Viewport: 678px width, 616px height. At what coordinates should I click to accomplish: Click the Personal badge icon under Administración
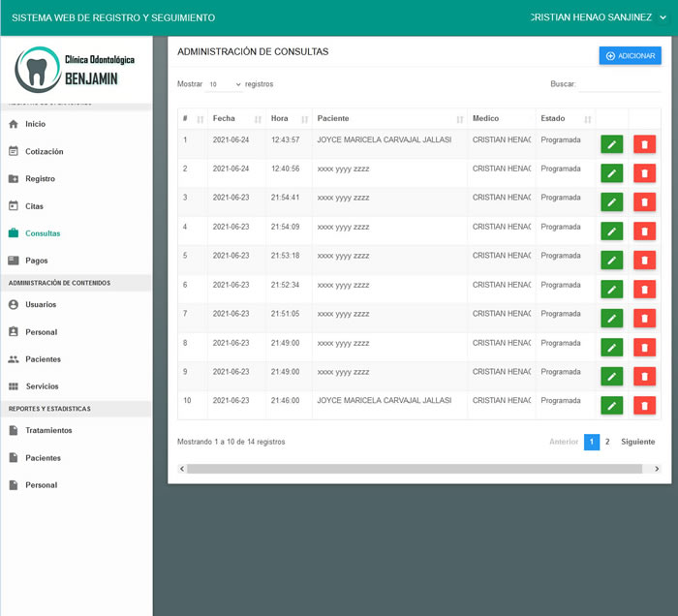pos(14,331)
